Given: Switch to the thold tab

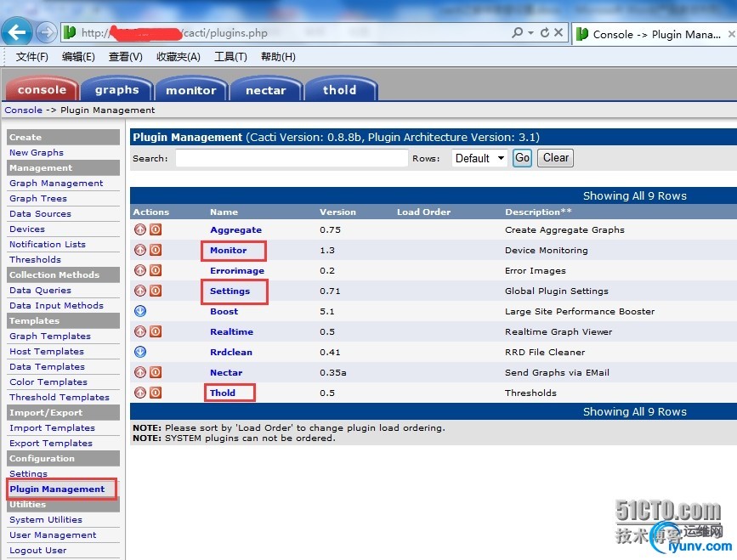Looking at the screenshot, I should click(340, 89).
